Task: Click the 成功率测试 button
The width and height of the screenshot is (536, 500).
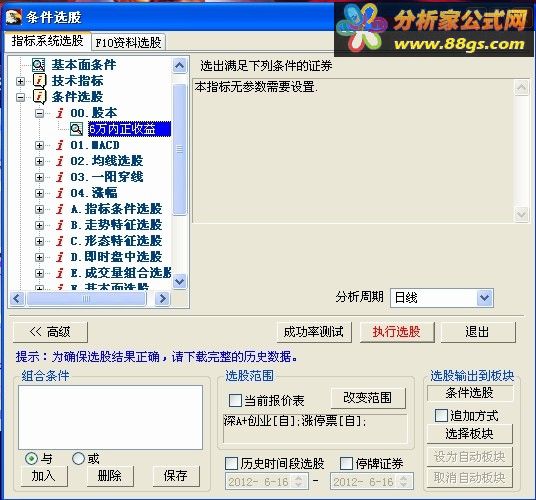Action: tap(314, 332)
